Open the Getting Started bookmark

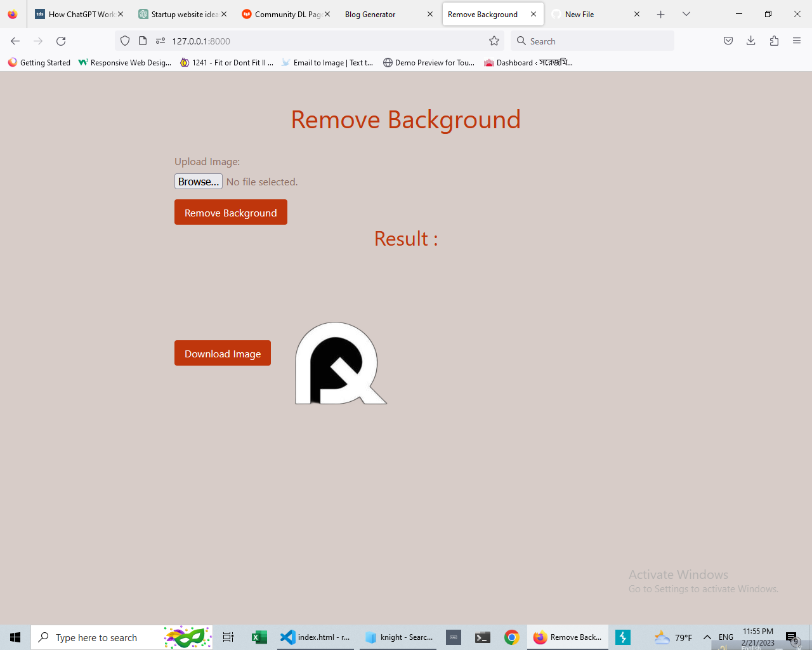(38, 62)
